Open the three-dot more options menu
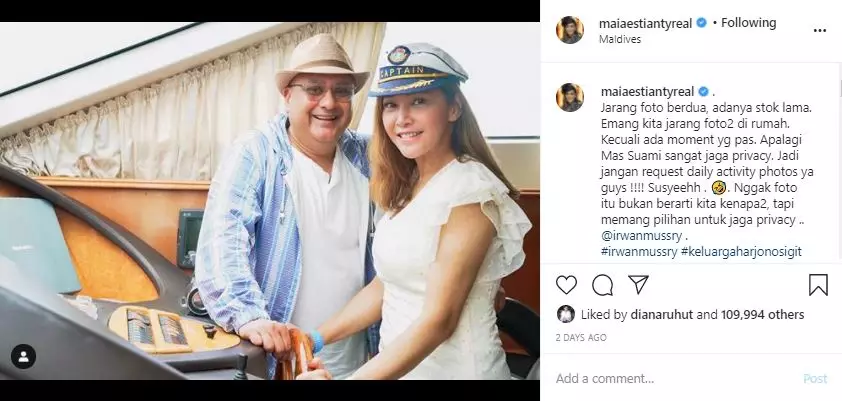 (x=820, y=30)
